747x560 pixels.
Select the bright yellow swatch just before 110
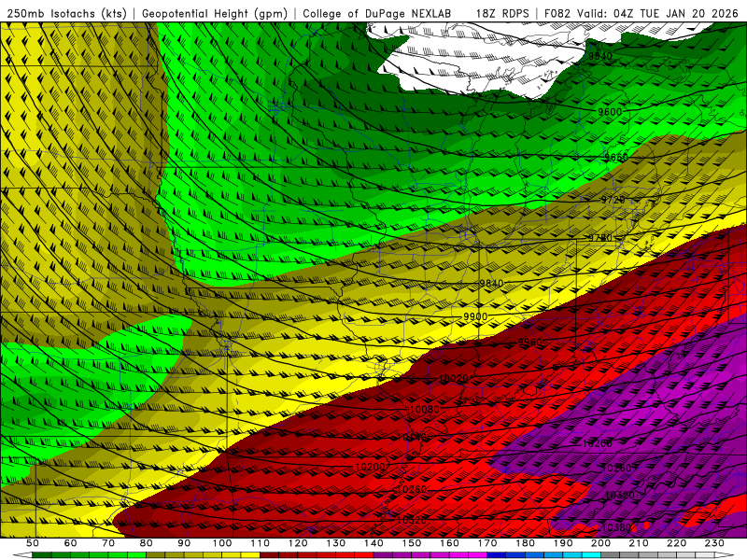point(250,555)
